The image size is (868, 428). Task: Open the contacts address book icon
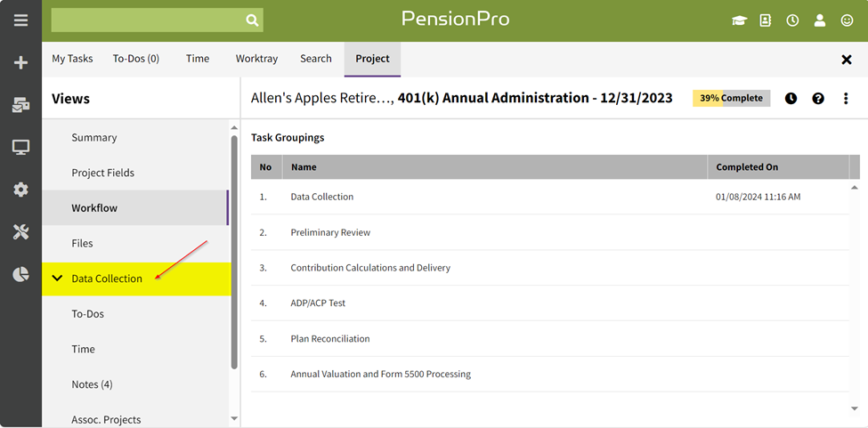[766, 20]
